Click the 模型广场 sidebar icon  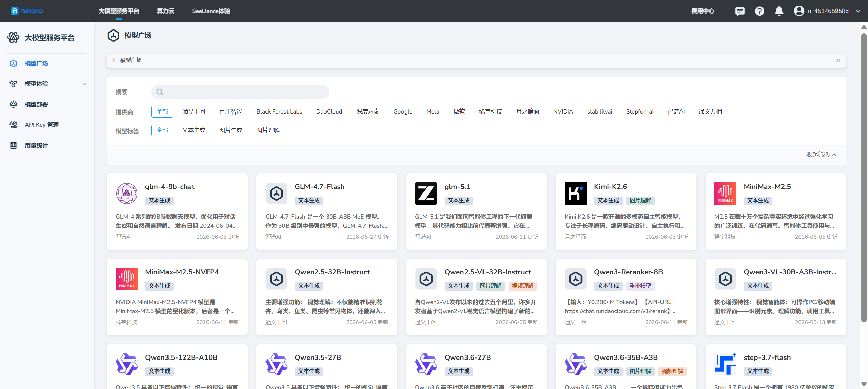click(x=14, y=63)
